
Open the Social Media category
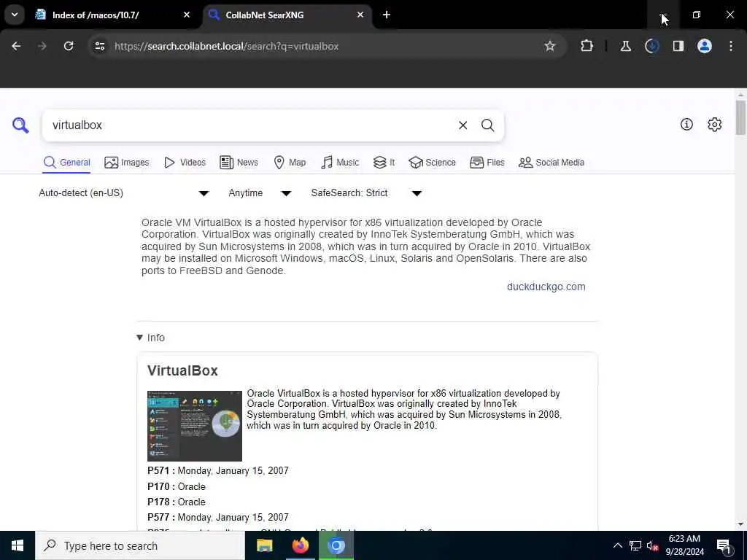(551, 163)
